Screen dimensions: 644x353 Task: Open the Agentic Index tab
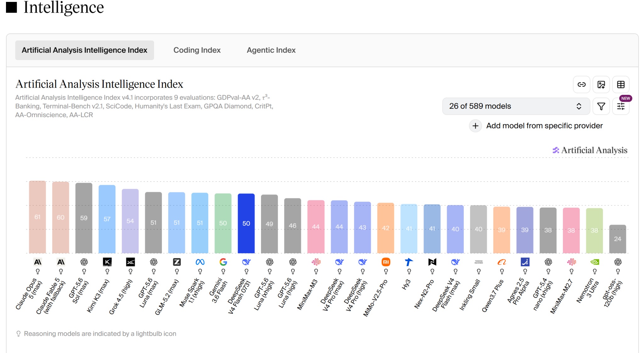click(x=271, y=50)
